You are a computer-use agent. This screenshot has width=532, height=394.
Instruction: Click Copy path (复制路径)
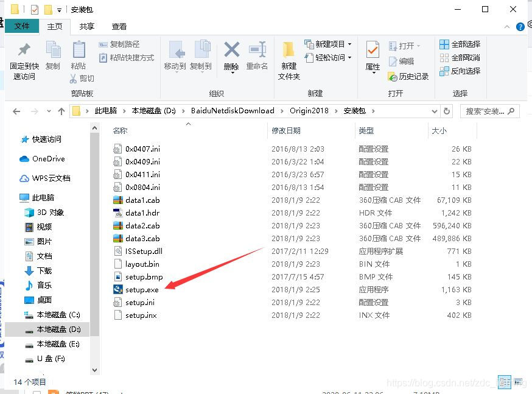119,44
